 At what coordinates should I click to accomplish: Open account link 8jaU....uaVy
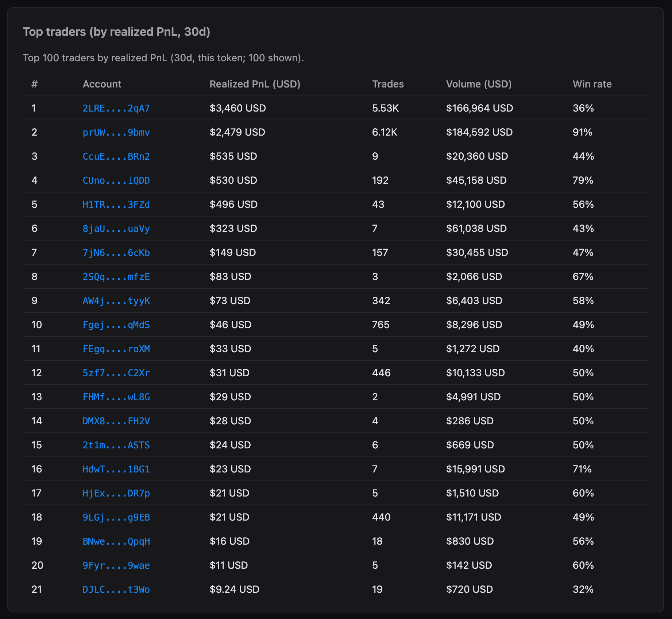(116, 229)
